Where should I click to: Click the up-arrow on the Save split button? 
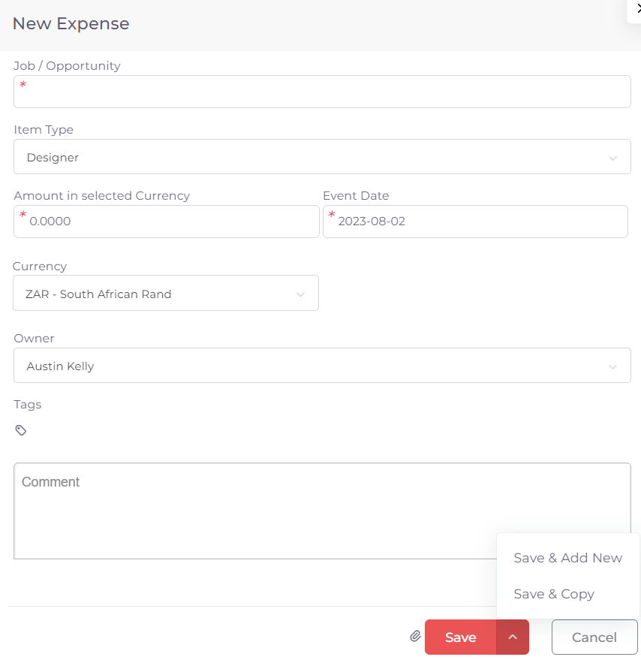(513, 636)
